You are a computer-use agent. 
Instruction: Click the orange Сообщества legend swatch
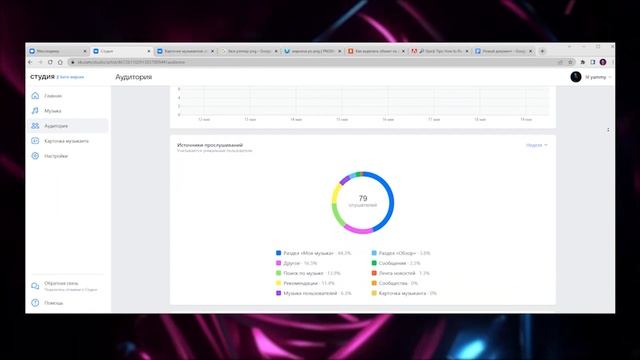pyautogui.click(x=374, y=283)
